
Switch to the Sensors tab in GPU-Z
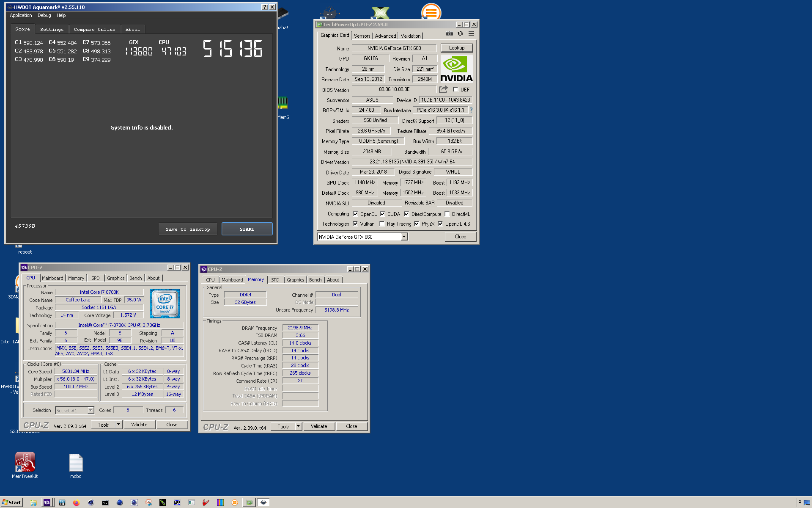[362, 36]
